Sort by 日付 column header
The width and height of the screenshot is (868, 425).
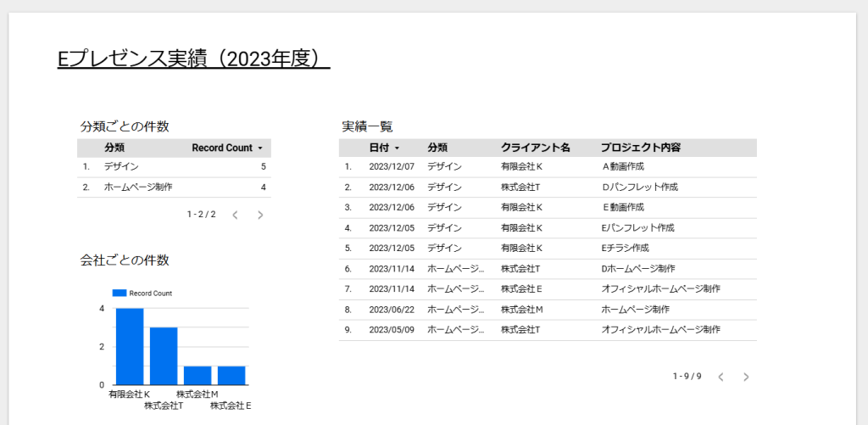tap(384, 148)
